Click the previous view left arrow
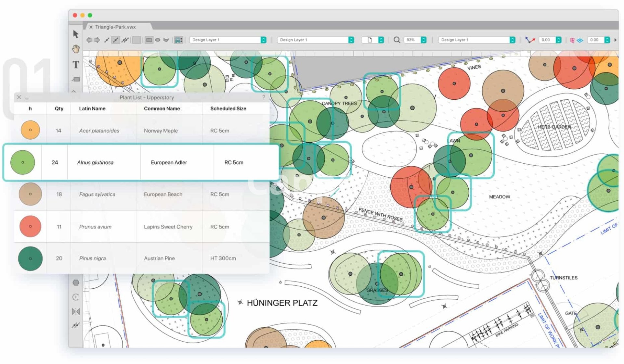Screen dimensions: 624x364 (x=89, y=40)
